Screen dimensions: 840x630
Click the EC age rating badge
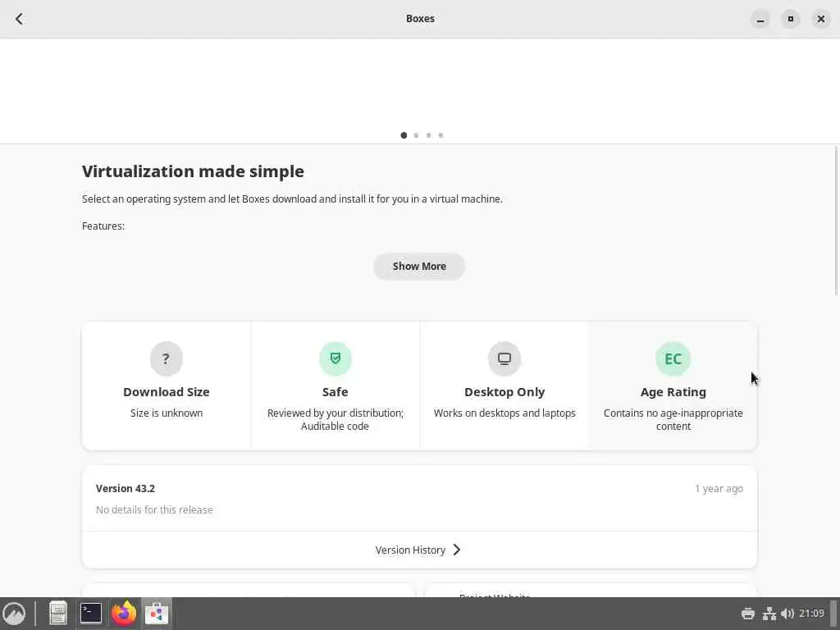point(673,358)
